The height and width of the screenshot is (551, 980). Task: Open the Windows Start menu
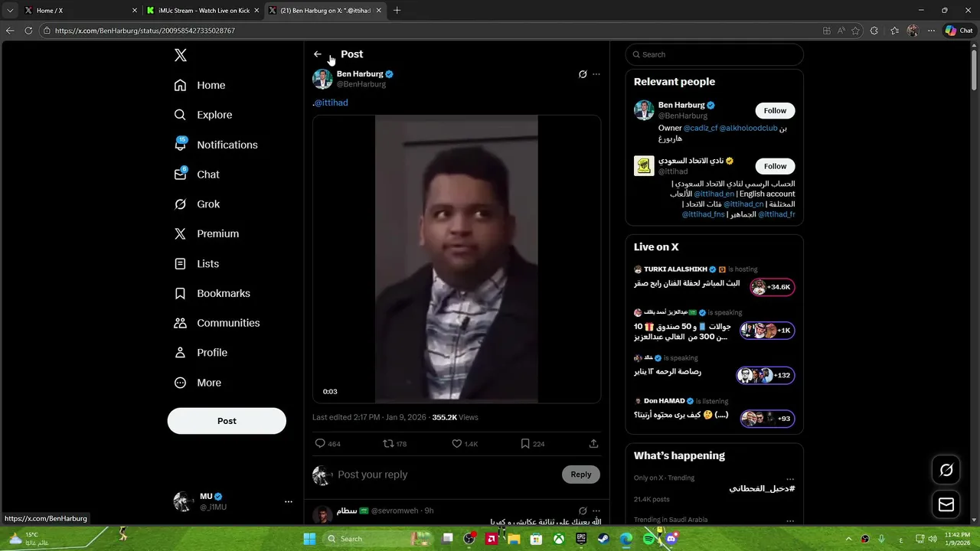[309, 539]
